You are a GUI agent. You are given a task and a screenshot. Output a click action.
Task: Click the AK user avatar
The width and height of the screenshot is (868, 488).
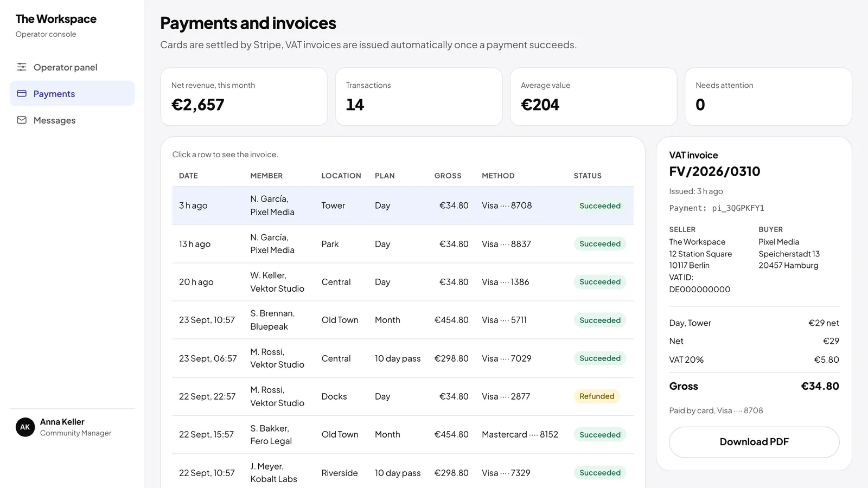pyautogui.click(x=25, y=427)
